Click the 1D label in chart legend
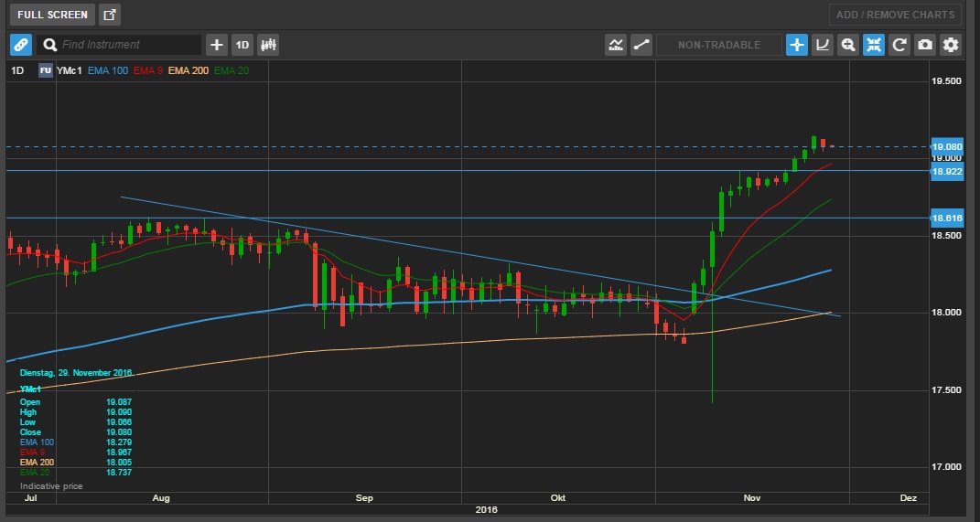The height and width of the screenshot is (522, 980). point(17,70)
